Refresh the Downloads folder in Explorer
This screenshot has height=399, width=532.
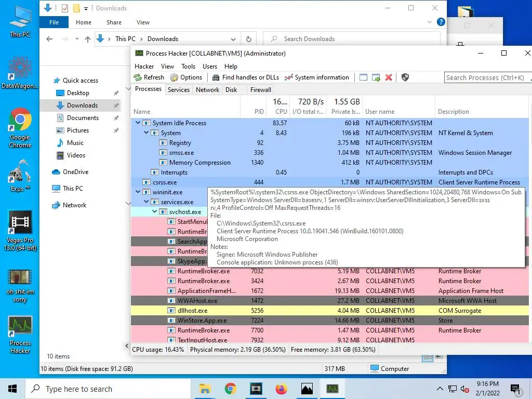[249, 39]
